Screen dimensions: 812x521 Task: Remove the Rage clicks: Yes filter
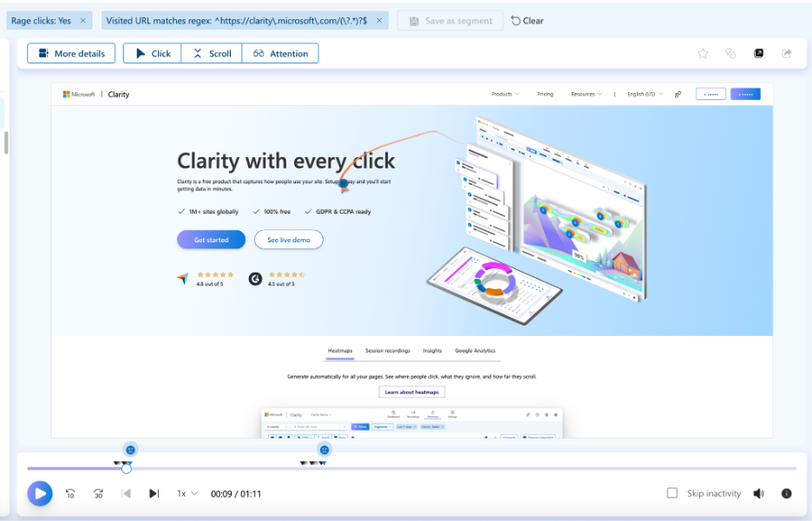point(82,20)
